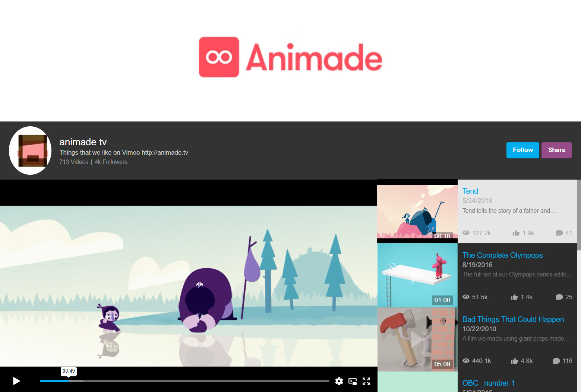Click the Animade logo banner

(290, 57)
